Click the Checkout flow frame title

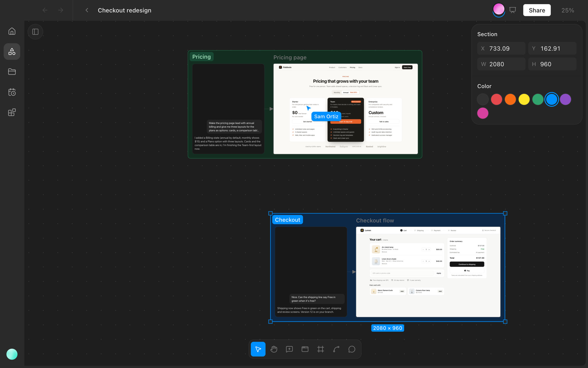[x=375, y=221]
